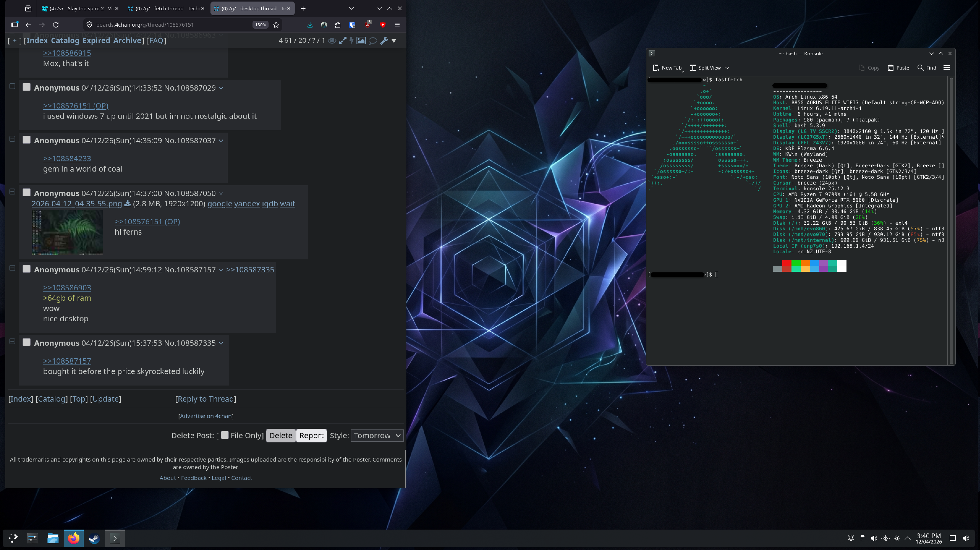Viewport: 980px width, 550px height.
Task: Tick the File Only checkbox
Action: coord(225,435)
